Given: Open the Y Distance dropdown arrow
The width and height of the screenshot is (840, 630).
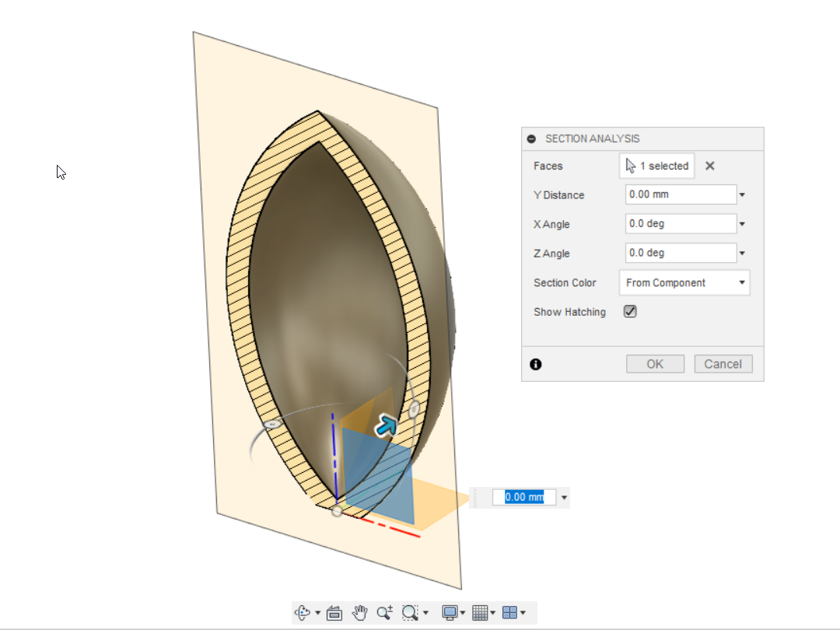Looking at the screenshot, I should tap(742, 194).
